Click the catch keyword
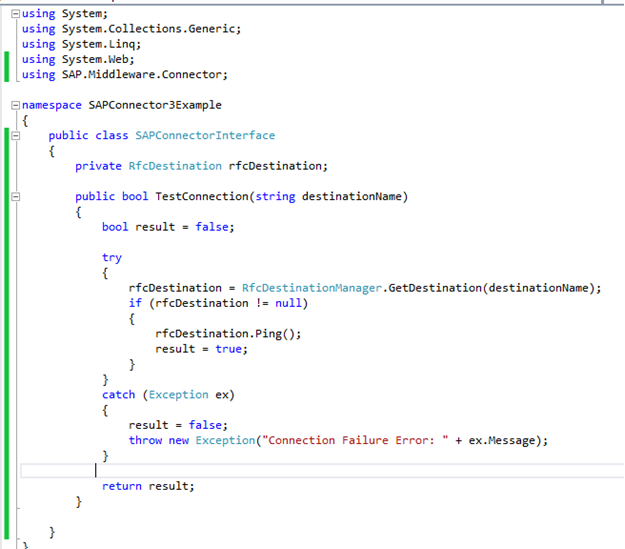The width and height of the screenshot is (625, 549). coord(118,395)
